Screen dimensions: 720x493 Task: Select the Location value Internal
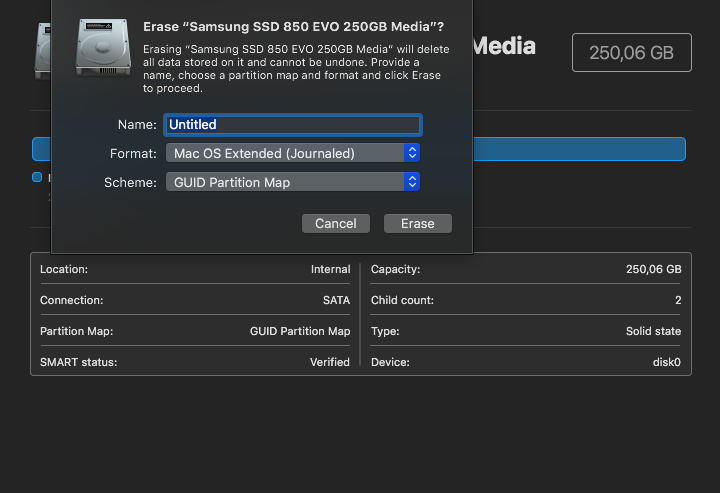(x=330, y=269)
